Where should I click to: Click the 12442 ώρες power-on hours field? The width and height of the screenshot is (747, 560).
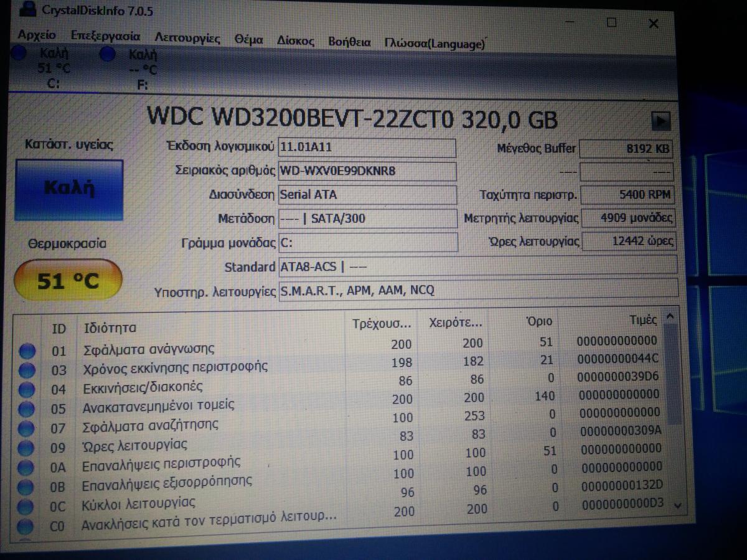click(x=628, y=241)
